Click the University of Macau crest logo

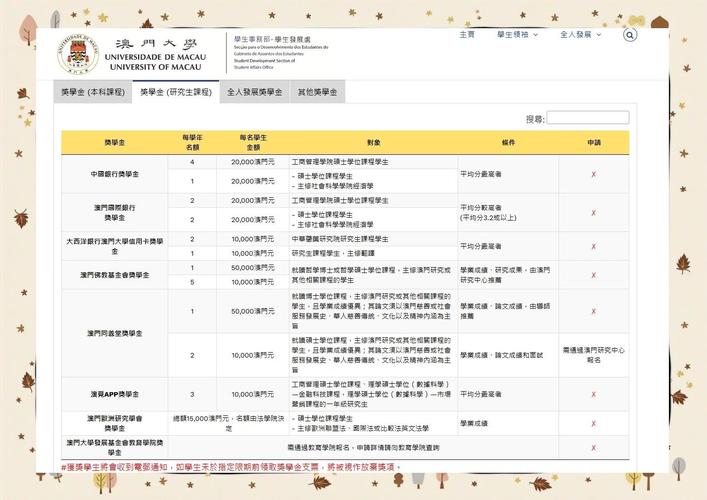[78, 54]
